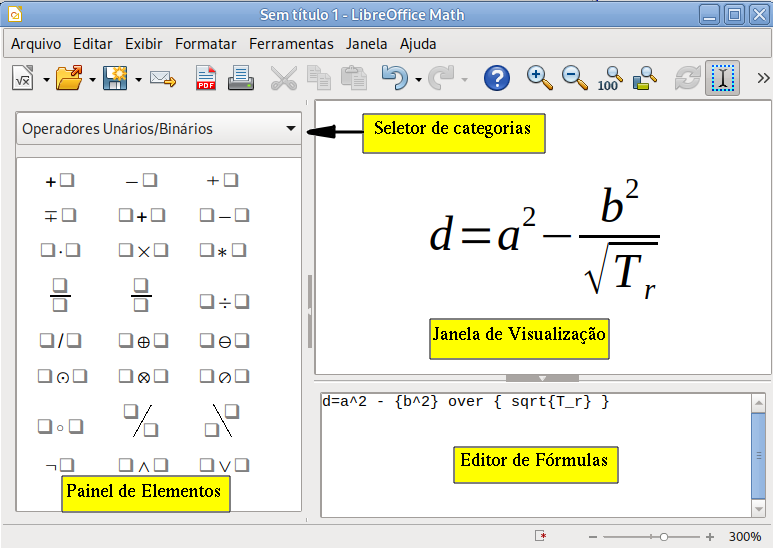The height and width of the screenshot is (550, 773).
Task: Insert the wide slash element
Action: pyautogui.click(x=141, y=420)
